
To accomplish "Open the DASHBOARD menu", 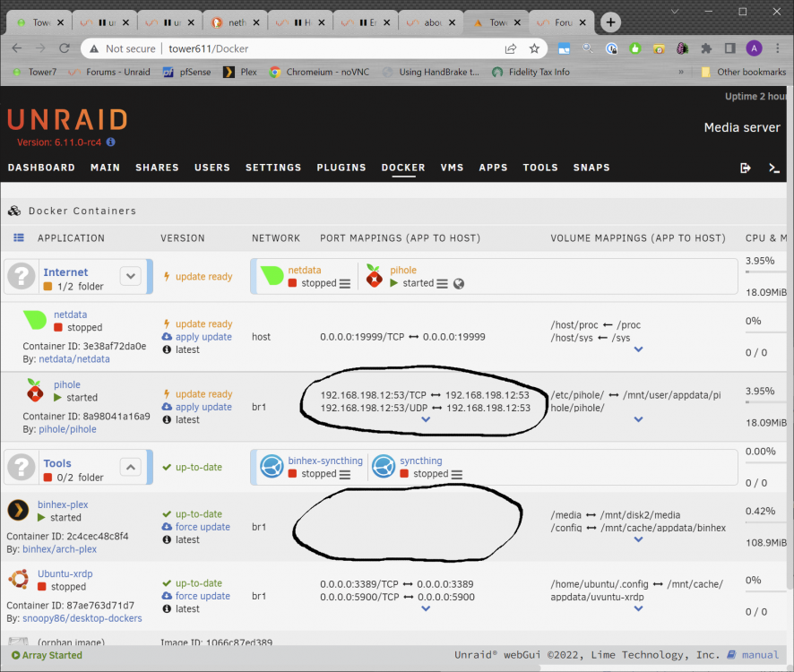I will coord(41,168).
